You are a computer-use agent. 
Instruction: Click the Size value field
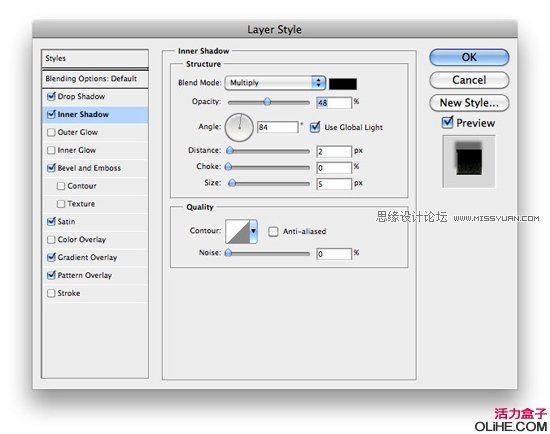pyautogui.click(x=334, y=184)
